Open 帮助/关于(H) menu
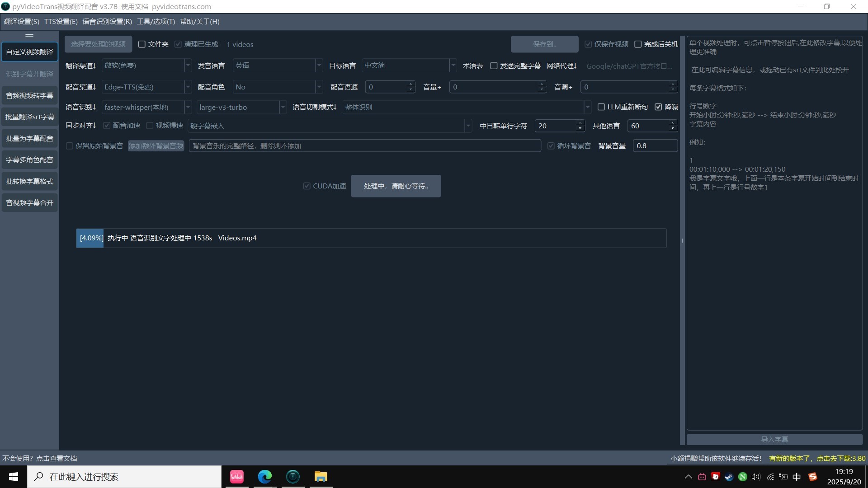868x488 pixels. 200,22
